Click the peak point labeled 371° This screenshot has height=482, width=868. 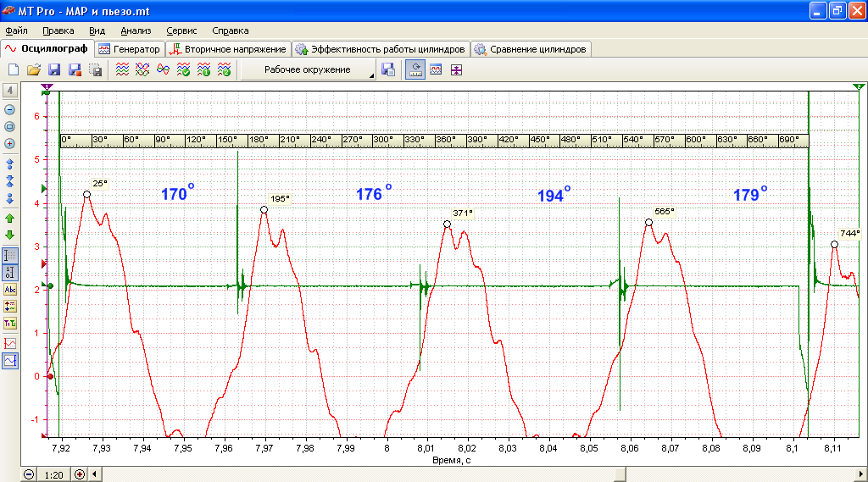click(447, 224)
